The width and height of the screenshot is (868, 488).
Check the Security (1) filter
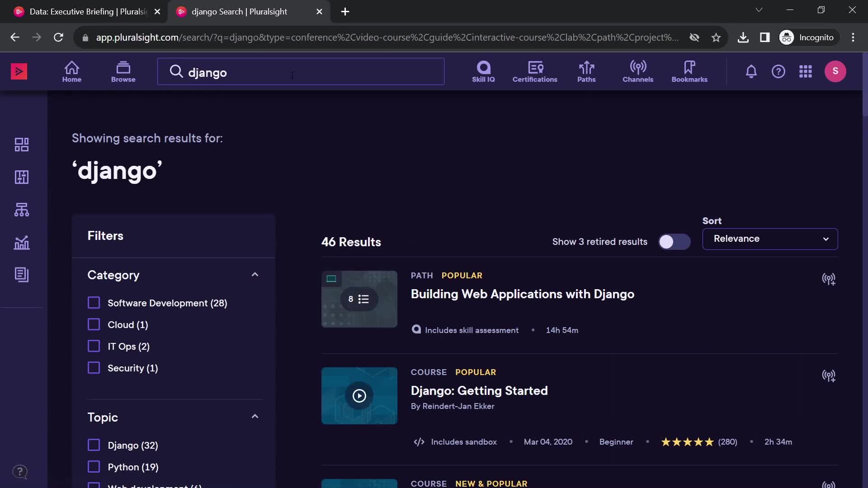[x=94, y=368]
